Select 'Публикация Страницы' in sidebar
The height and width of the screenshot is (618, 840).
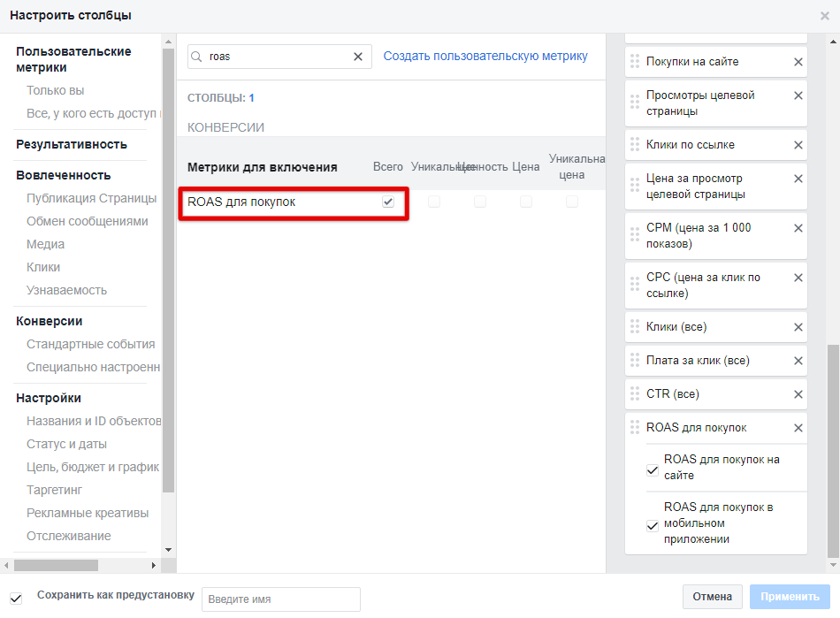(91, 198)
